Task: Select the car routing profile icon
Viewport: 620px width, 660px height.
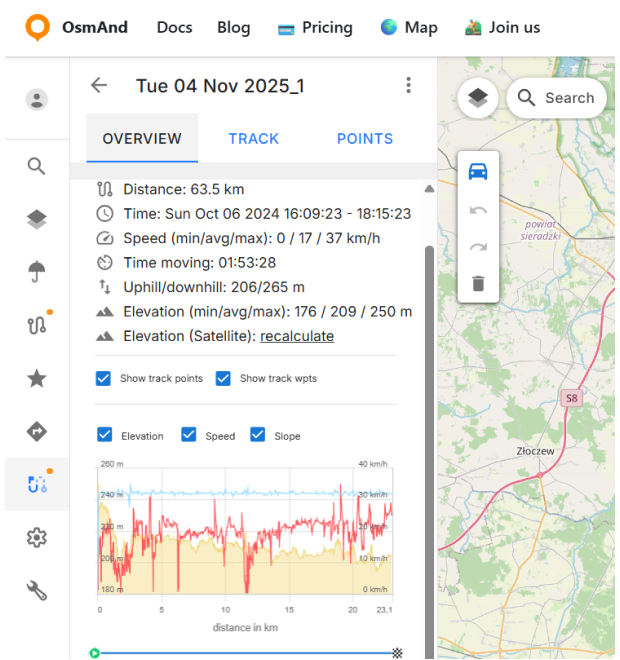Action: pos(478,171)
